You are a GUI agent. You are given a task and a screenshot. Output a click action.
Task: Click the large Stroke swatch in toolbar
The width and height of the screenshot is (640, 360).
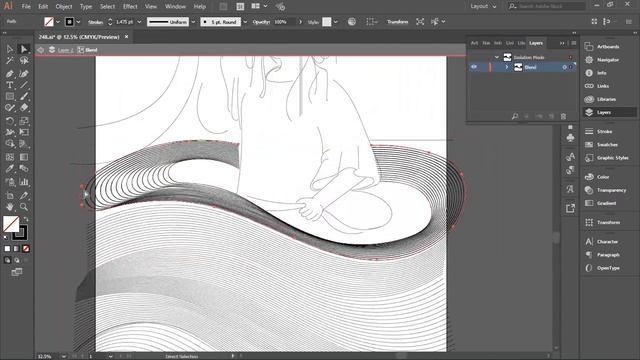click(x=20, y=233)
